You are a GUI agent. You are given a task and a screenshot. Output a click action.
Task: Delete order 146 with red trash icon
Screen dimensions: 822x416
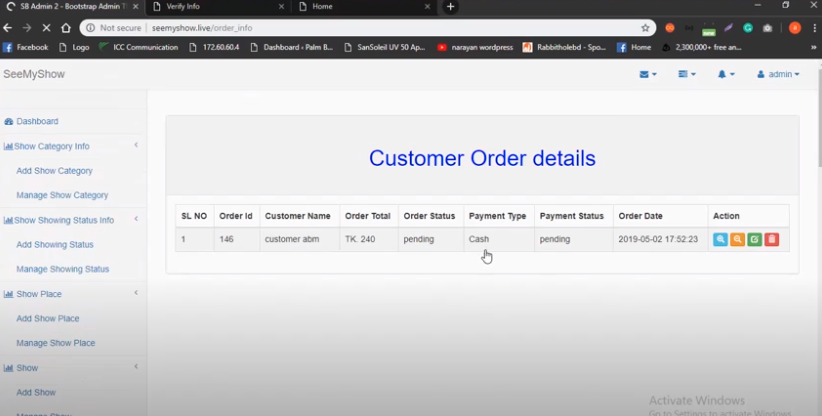pos(771,240)
